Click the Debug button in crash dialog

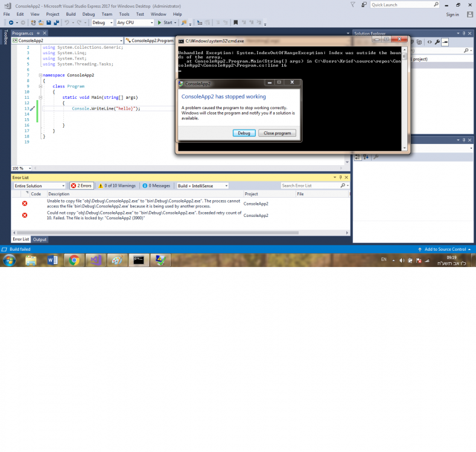244,133
